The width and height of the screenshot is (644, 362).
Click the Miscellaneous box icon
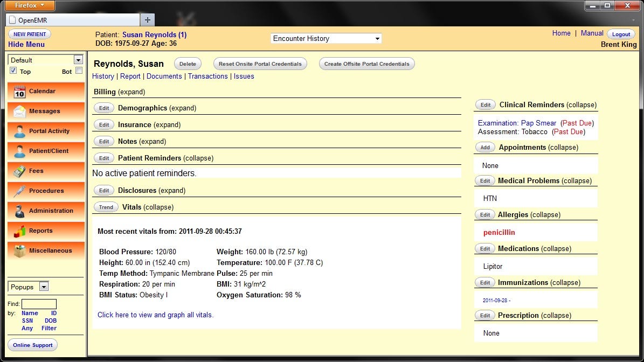point(19,251)
